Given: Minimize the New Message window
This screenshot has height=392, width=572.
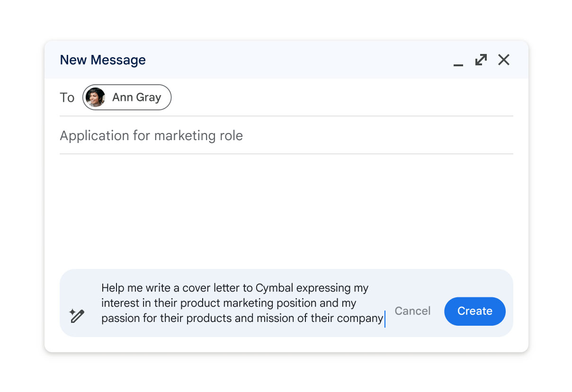Looking at the screenshot, I should click(x=458, y=61).
